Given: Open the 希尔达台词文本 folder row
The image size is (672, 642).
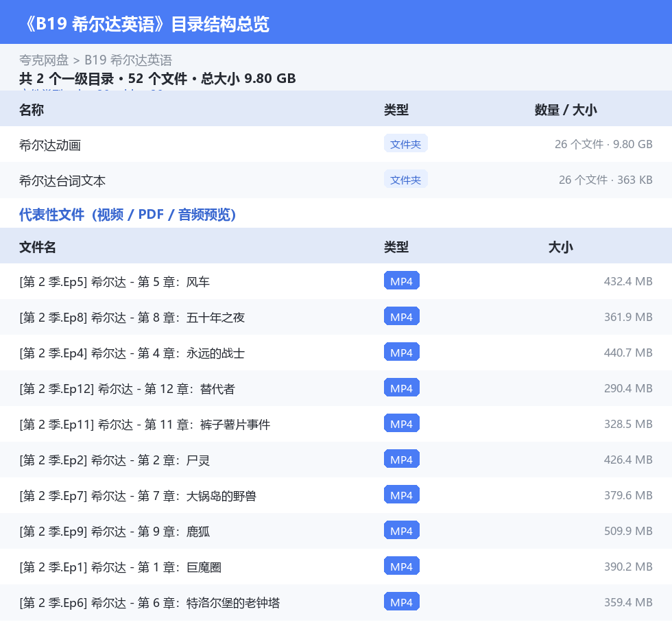Looking at the screenshot, I should pos(336,180).
